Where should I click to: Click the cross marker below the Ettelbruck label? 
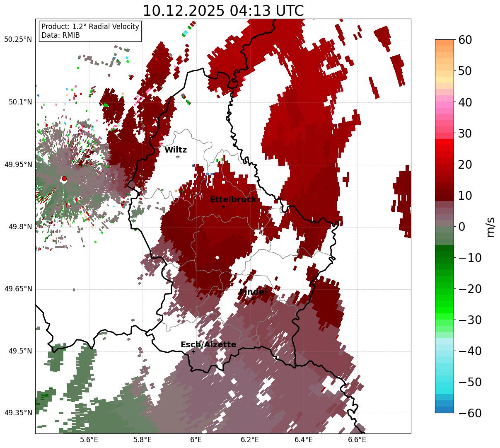[223, 206]
